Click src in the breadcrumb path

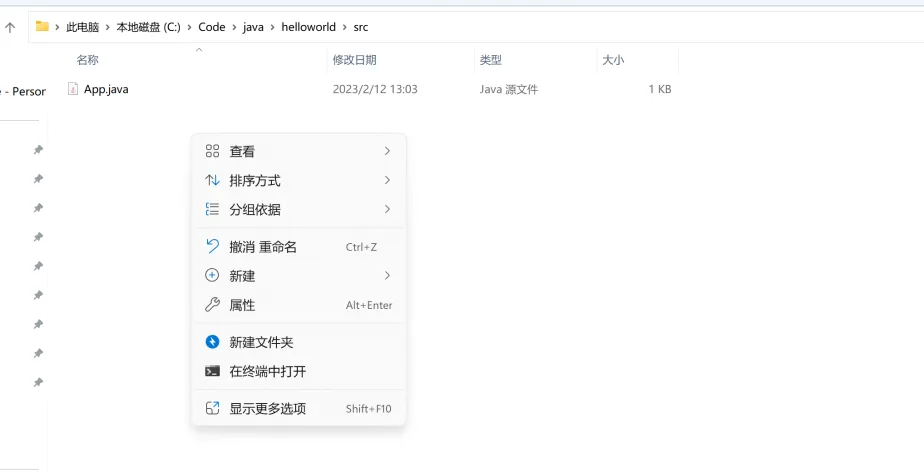point(361,27)
